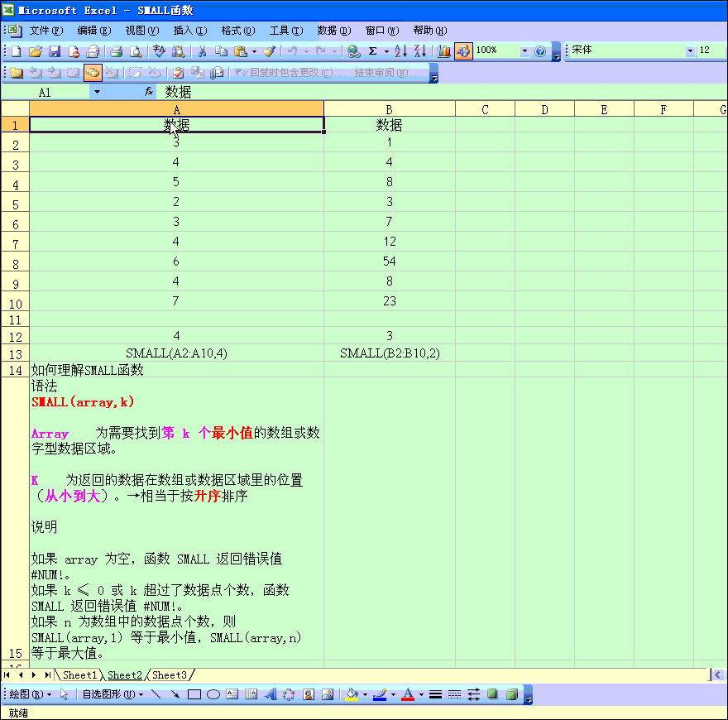Screen dimensions: 728x720
Task: Click the Save icon in the toolbar
Action: 55,51
